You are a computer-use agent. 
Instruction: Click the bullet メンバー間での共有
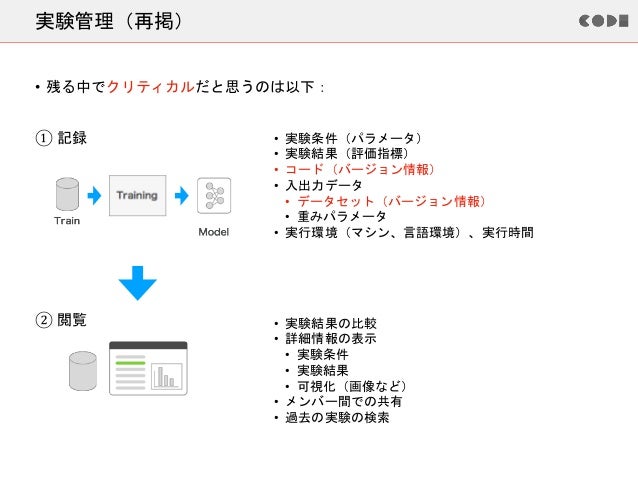(x=344, y=402)
